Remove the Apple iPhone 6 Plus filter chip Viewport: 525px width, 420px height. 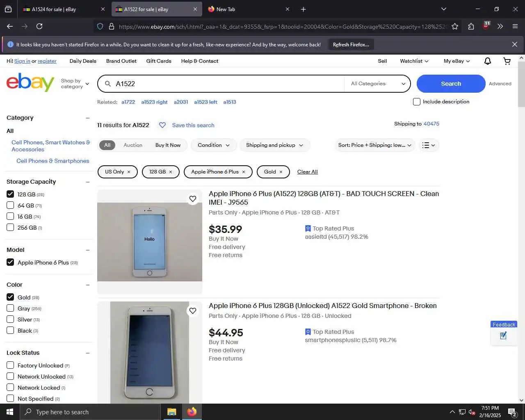coord(244,172)
